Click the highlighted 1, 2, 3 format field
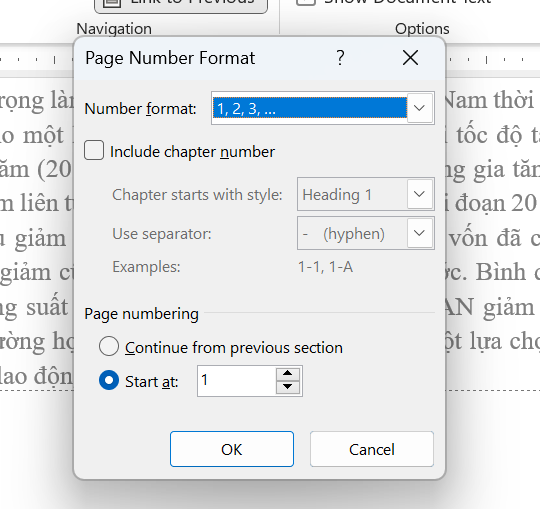Screen dimensions: 540x509 pos(310,108)
